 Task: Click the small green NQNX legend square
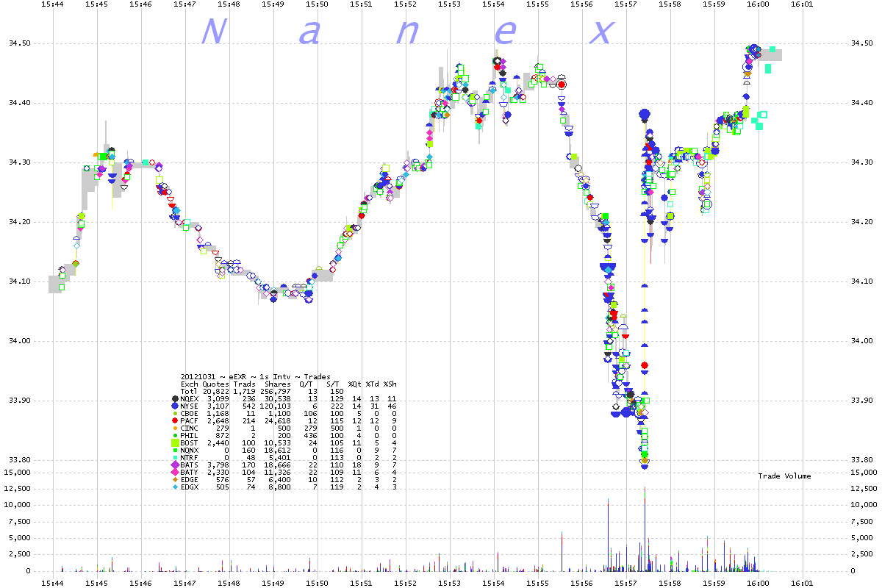point(174,450)
